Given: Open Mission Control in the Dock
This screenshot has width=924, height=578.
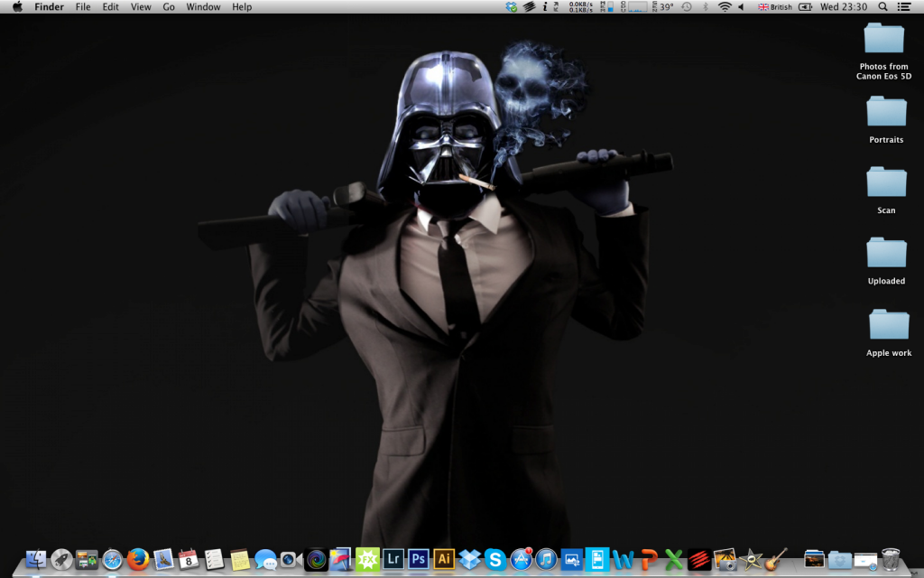Looking at the screenshot, I should [x=87, y=559].
